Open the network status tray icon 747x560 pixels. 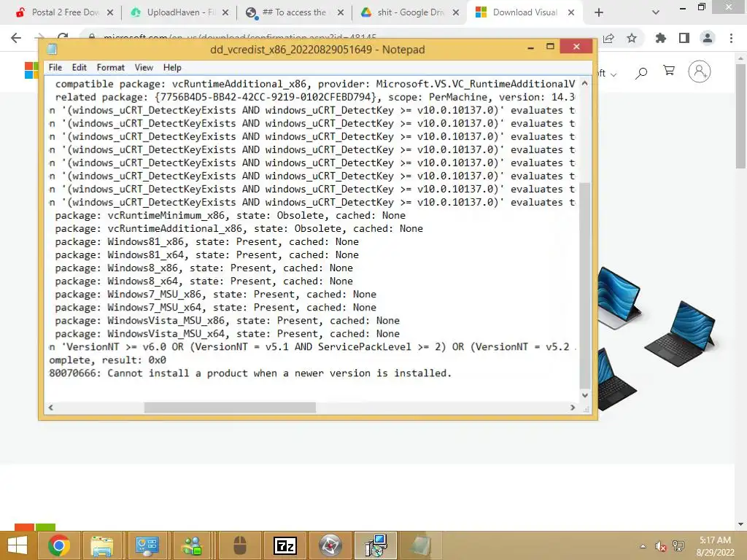coord(678,546)
